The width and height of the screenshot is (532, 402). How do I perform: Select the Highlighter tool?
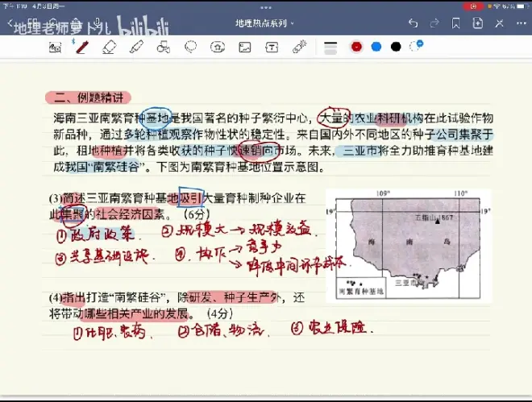[136, 47]
